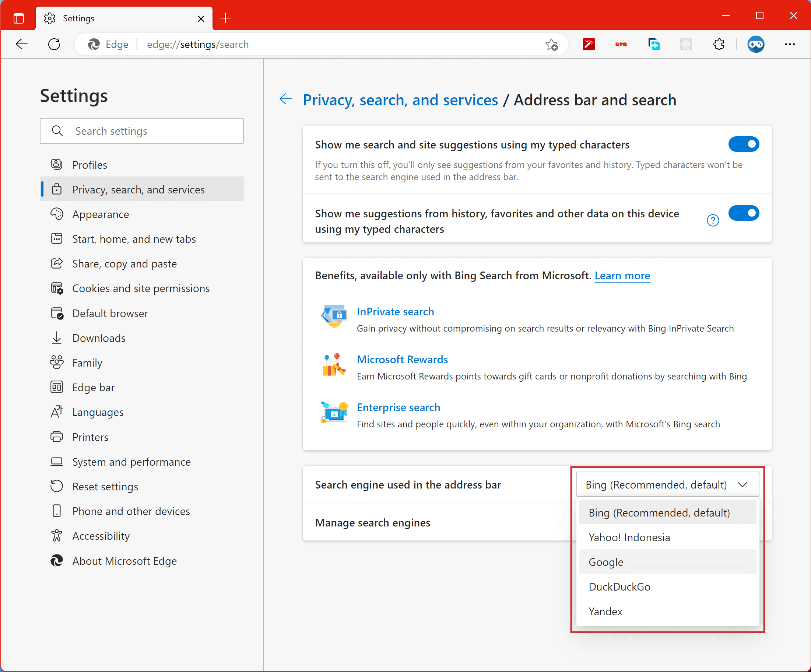Viewport: 811px width, 672px height.
Task: Choose Yahoo! Indonesia search engine
Action: [668, 537]
